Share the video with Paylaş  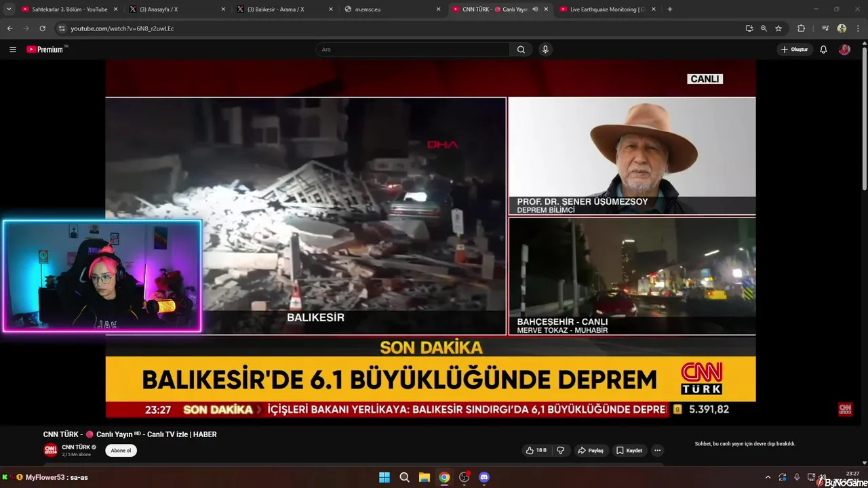(591, 451)
